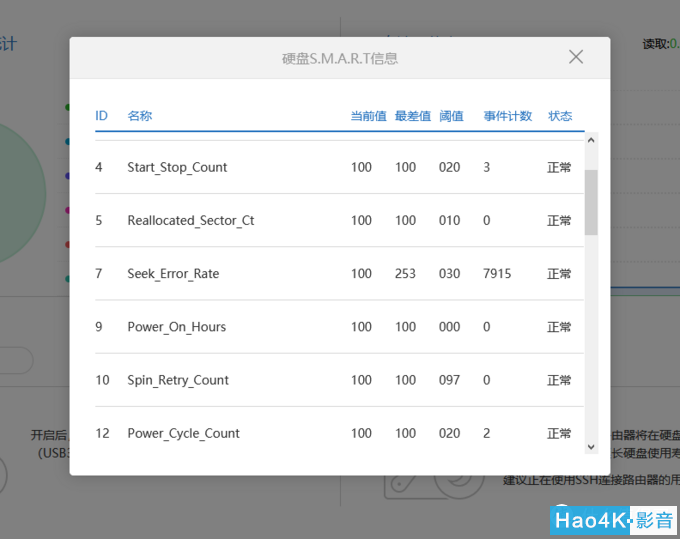Click the scrollbar down arrow
680x539 pixels.
[591, 447]
